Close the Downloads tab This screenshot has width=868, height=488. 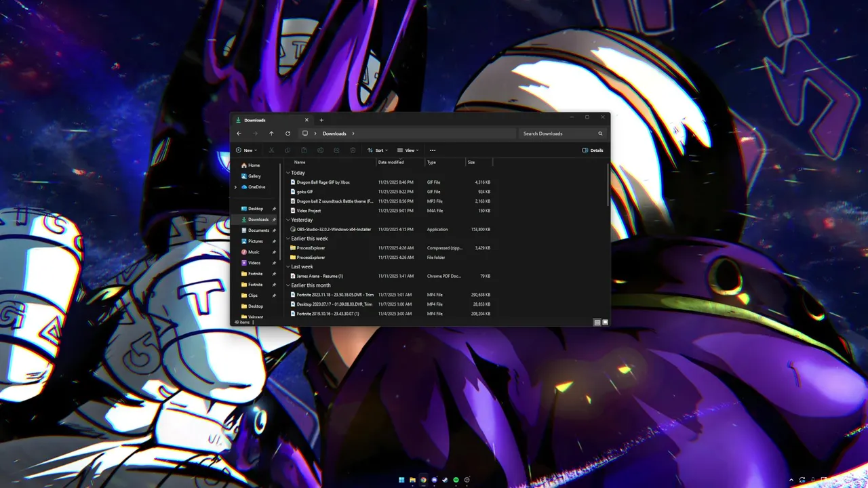tap(307, 120)
